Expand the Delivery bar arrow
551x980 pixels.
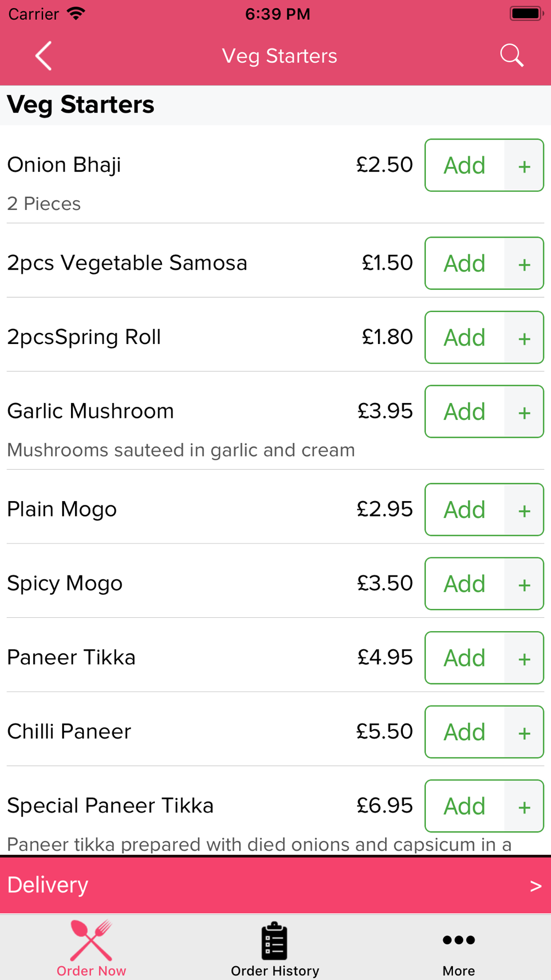click(536, 886)
